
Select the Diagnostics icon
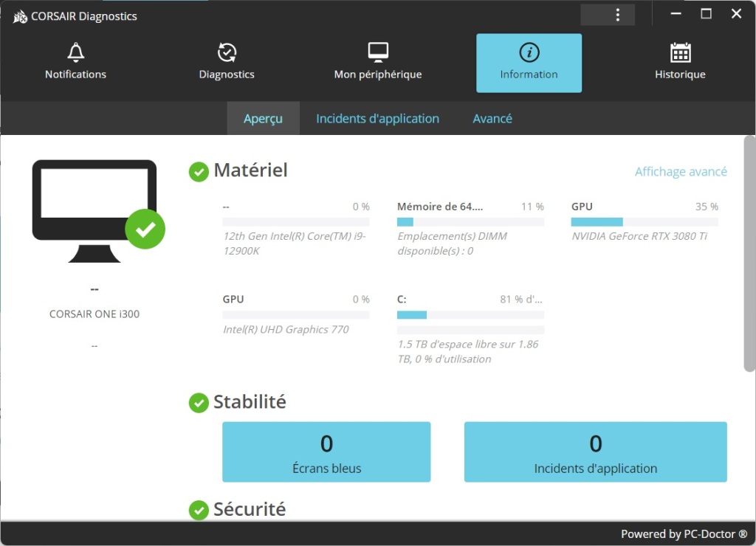coord(226,52)
